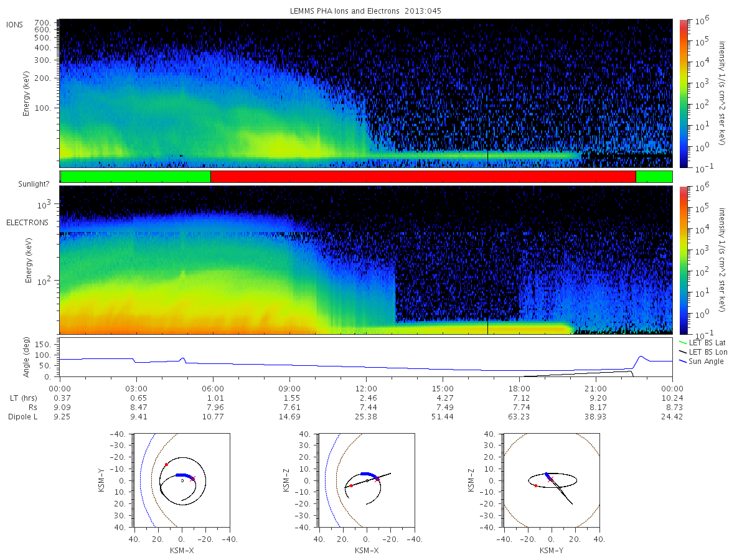Click the red Sunlight bar segment

423,177
